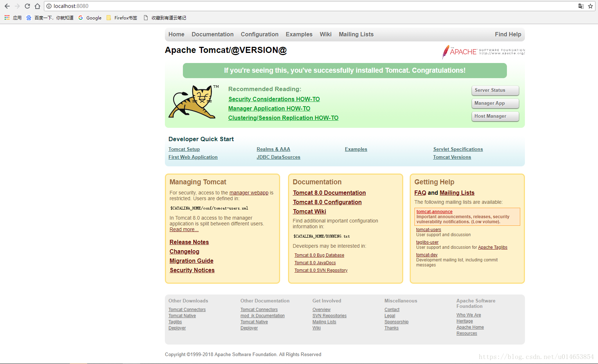Click the browser back arrow
Screen dimensions: 598x364
7,6
